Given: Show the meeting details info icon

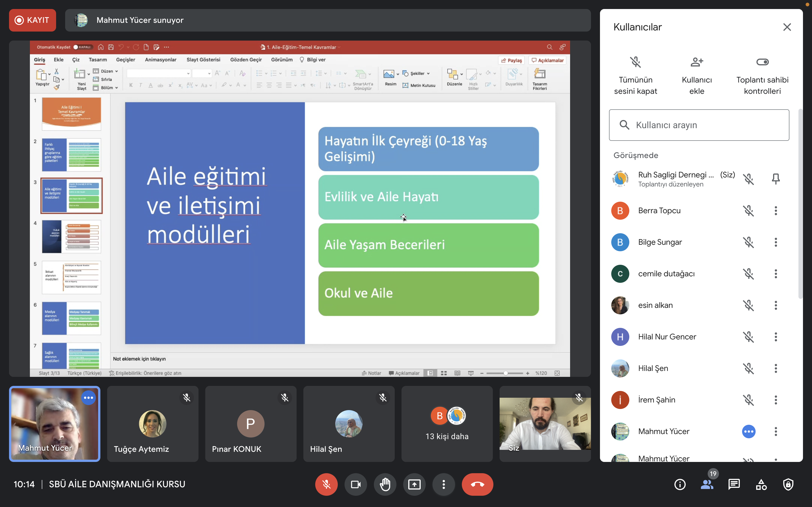Looking at the screenshot, I should [x=680, y=484].
